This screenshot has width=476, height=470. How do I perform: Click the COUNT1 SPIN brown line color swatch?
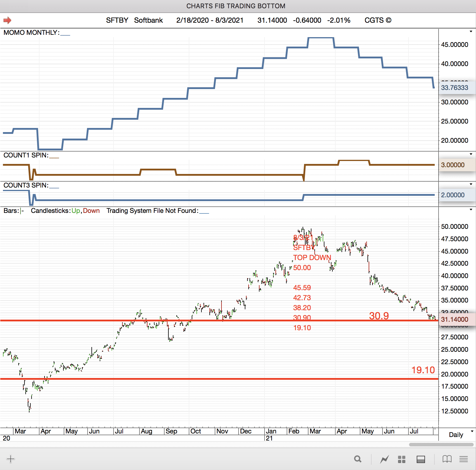pos(54,157)
